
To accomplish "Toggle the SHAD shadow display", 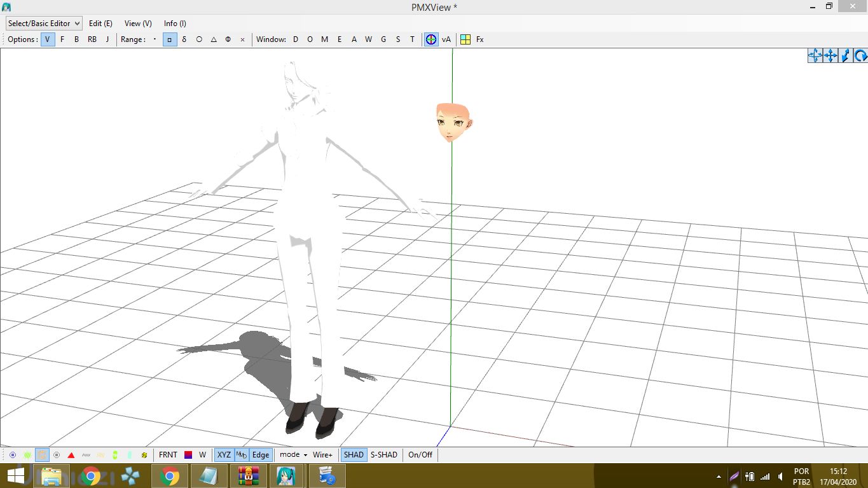I will (x=354, y=455).
